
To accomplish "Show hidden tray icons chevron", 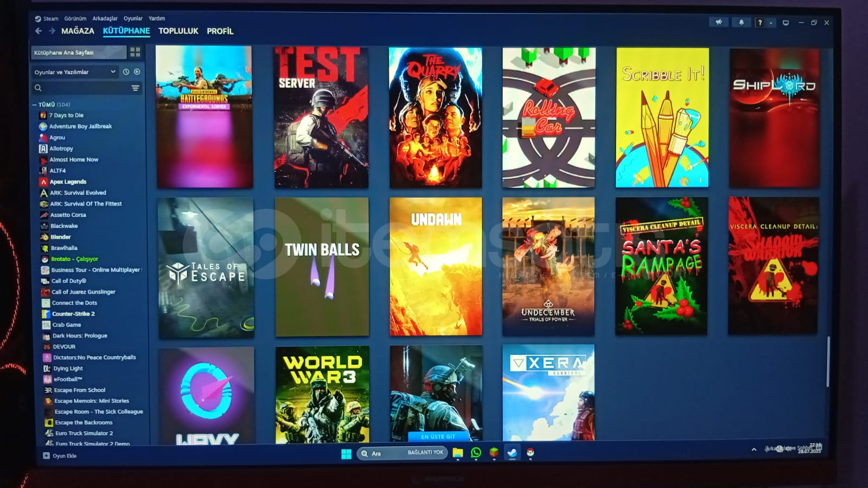I will (x=754, y=450).
